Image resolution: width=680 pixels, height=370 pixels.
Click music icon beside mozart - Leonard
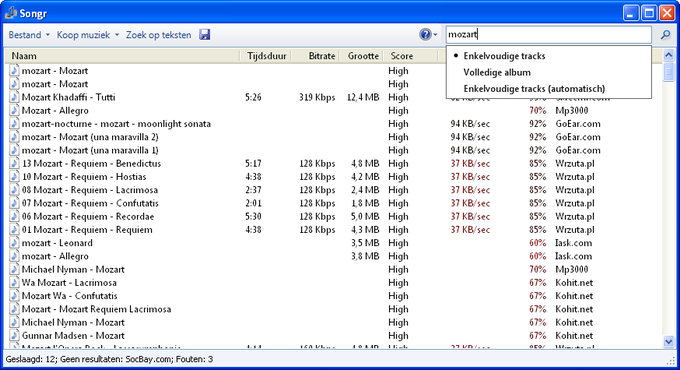(14, 243)
